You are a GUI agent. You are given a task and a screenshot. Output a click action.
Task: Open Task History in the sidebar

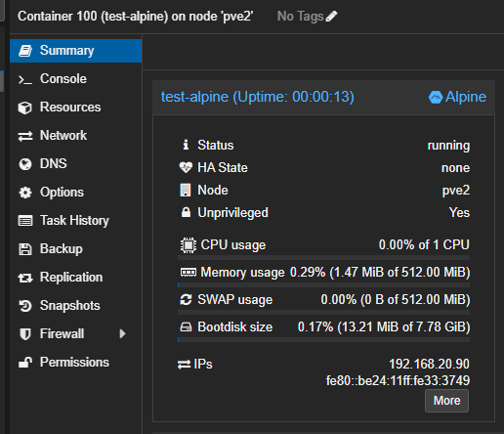75,221
